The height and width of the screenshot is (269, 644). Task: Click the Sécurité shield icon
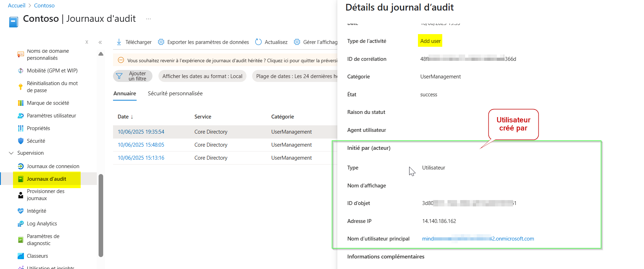tap(21, 141)
